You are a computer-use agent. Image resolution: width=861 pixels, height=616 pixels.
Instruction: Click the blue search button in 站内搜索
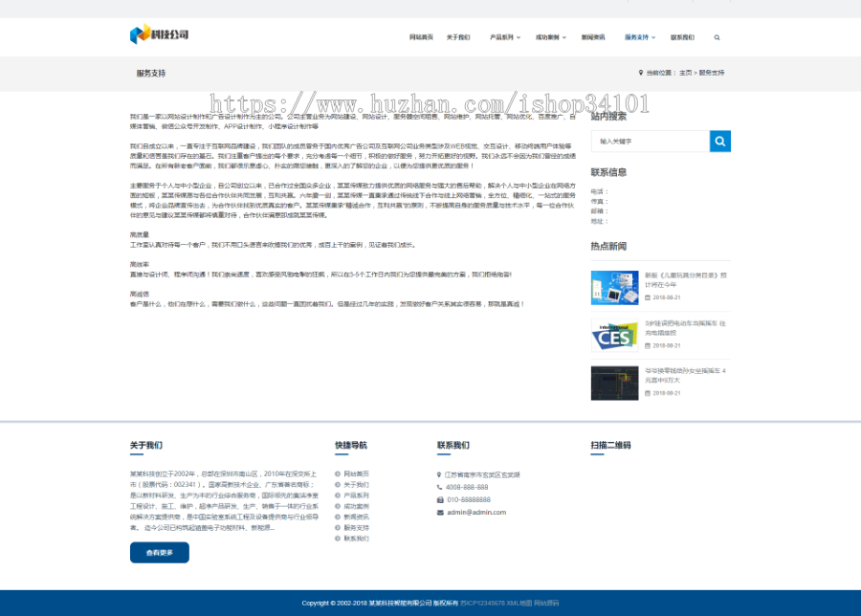click(x=719, y=141)
